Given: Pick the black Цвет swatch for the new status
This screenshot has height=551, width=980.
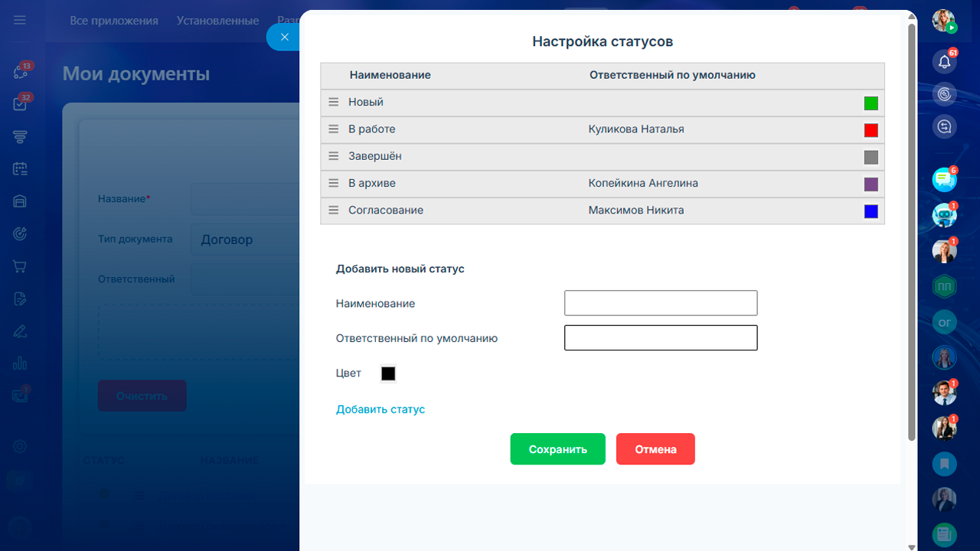Looking at the screenshot, I should pyautogui.click(x=388, y=373).
